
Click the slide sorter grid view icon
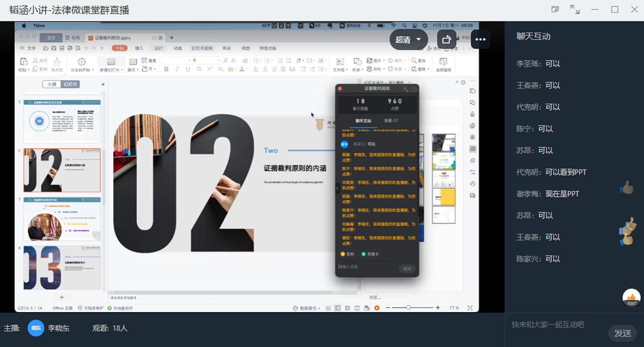[x=348, y=308]
